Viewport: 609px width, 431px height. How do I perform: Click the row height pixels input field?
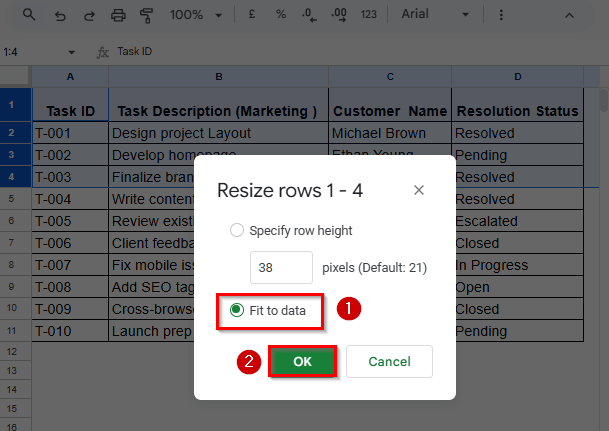(281, 268)
